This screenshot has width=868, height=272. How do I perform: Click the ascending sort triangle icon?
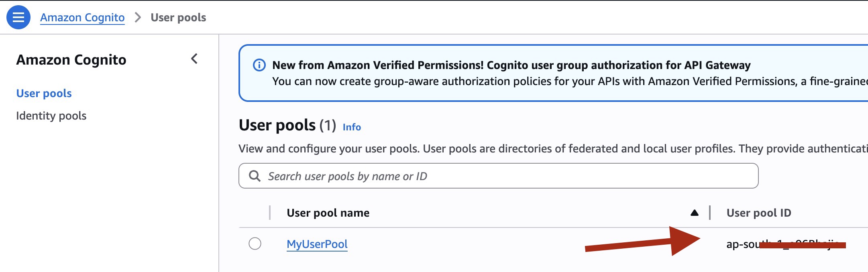coord(694,213)
